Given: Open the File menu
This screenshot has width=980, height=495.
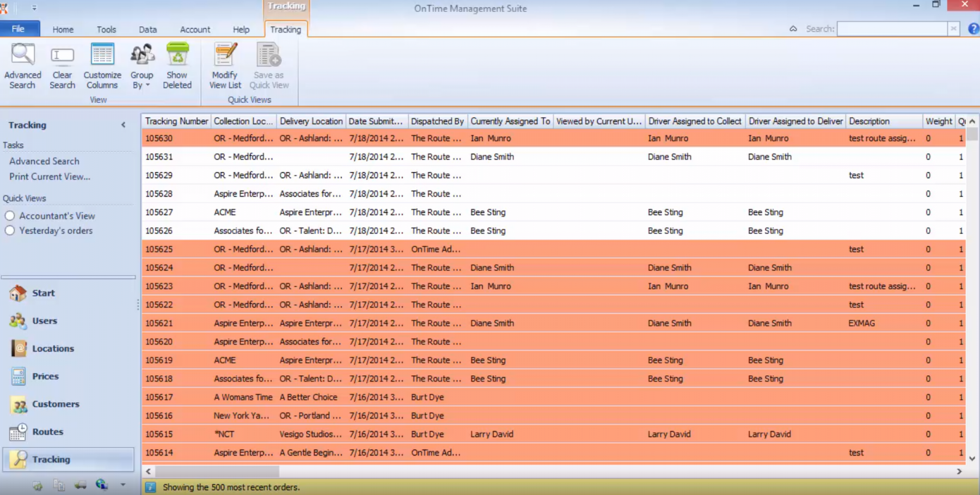Looking at the screenshot, I should coord(18,29).
